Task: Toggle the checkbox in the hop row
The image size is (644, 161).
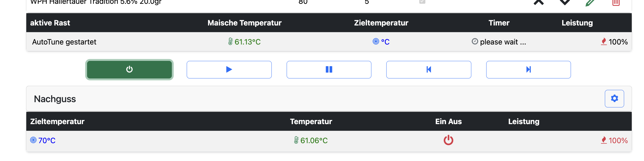Action: point(422,2)
